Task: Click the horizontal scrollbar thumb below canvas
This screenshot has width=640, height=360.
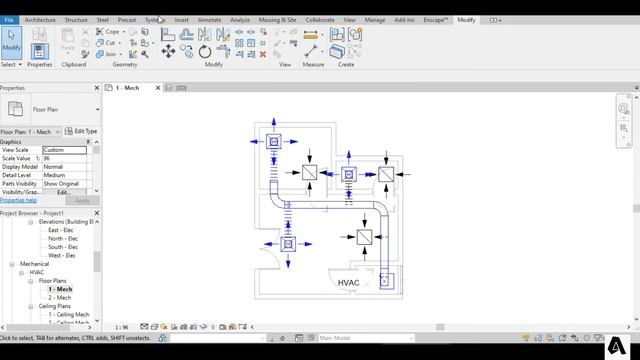Action: 440,327
